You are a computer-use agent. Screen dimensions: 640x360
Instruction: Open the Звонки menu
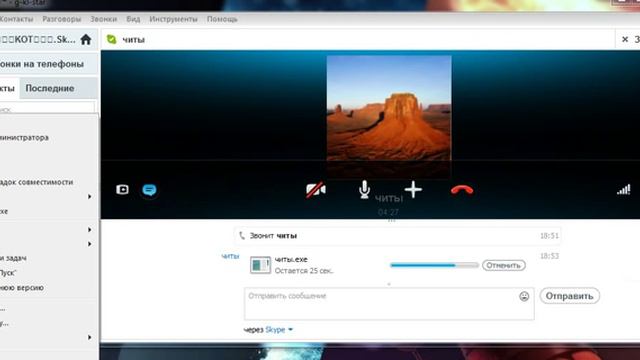click(104, 19)
